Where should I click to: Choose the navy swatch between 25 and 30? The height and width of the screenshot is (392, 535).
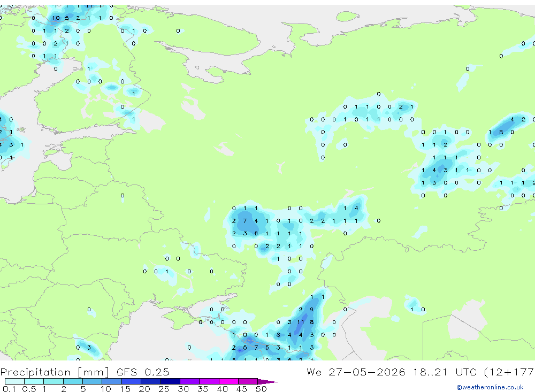[170, 381]
